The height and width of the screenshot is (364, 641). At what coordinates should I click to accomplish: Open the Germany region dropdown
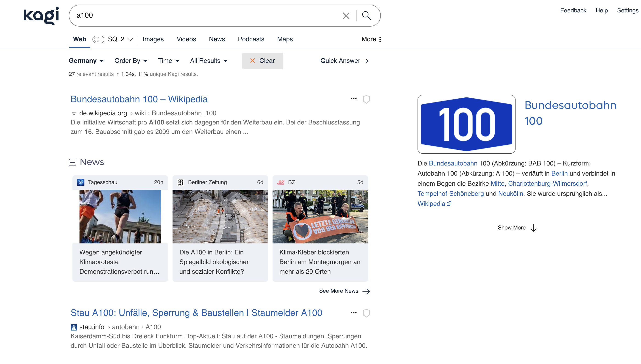tap(86, 61)
